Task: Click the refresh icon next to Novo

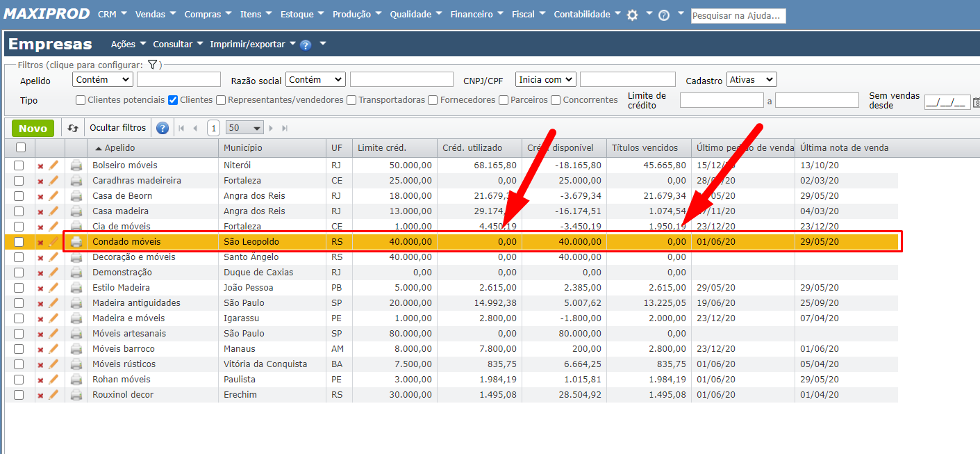Action: coord(73,128)
